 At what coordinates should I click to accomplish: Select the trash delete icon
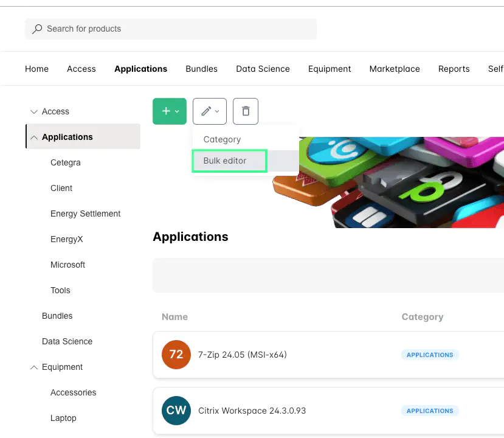245,111
